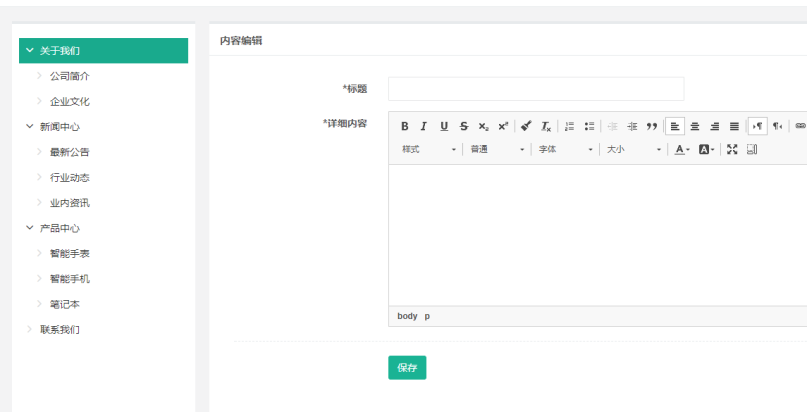Collapse the 新闻中心 tree node
Image resolution: width=807 pixels, height=412 pixels.
point(30,127)
